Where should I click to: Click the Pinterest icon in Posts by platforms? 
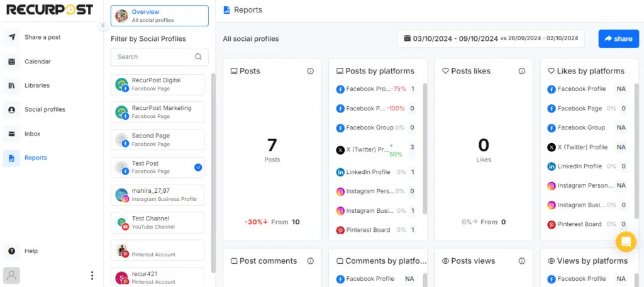pyautogui.click(x=340, y=230)
